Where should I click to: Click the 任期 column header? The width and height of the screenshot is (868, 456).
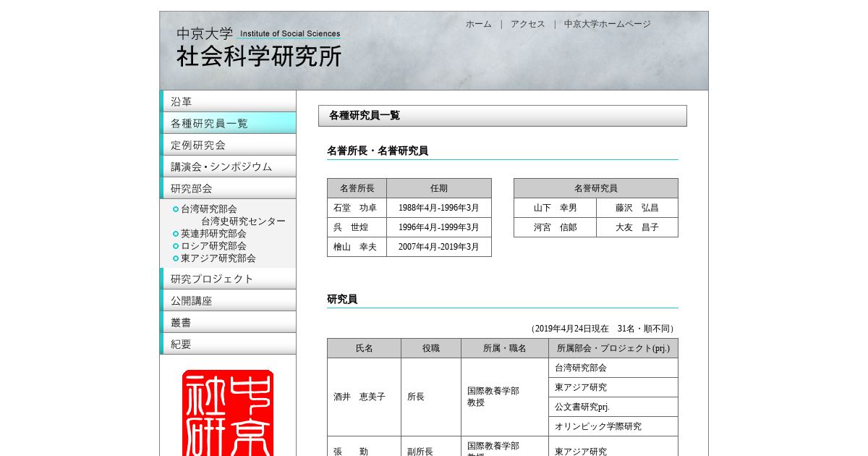tap(439, 188)
